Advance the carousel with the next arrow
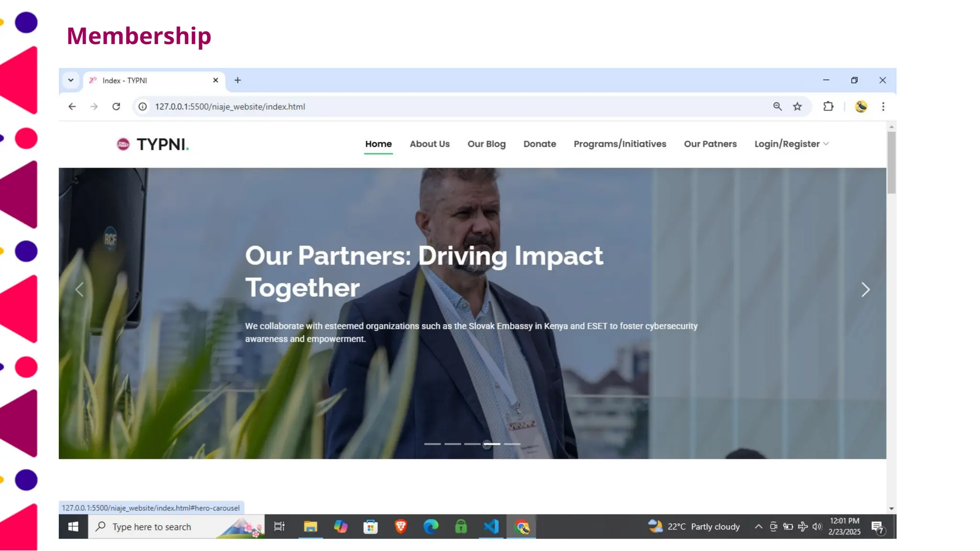 pos(865,289)
